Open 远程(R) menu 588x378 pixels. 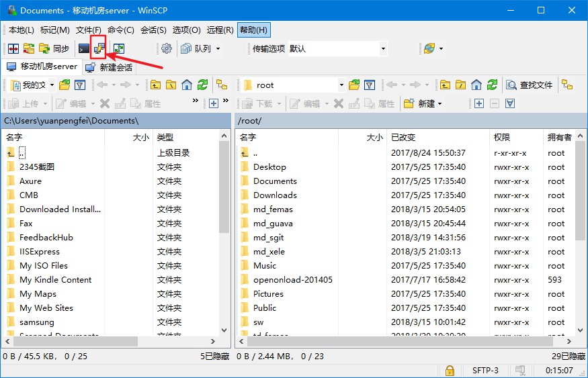click(220, 30)
